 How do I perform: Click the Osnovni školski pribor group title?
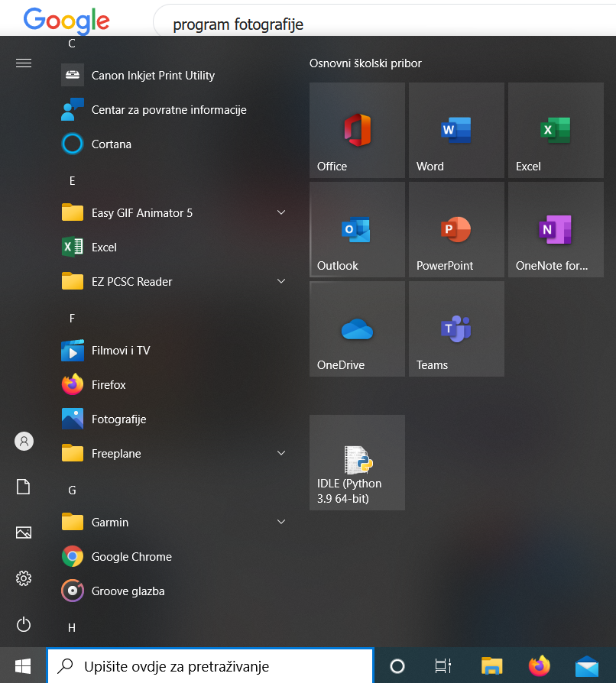click(365, 63)
